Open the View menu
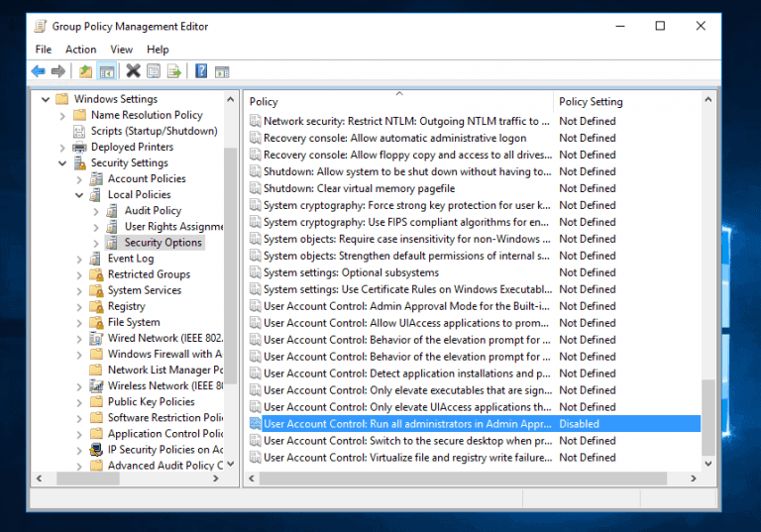 [121, 50]
